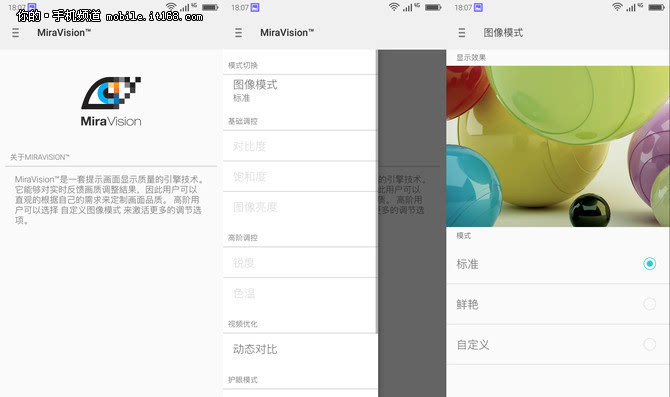
Task: Open hamburger menu in left MiraVision screen
Action: pos(15,33)
